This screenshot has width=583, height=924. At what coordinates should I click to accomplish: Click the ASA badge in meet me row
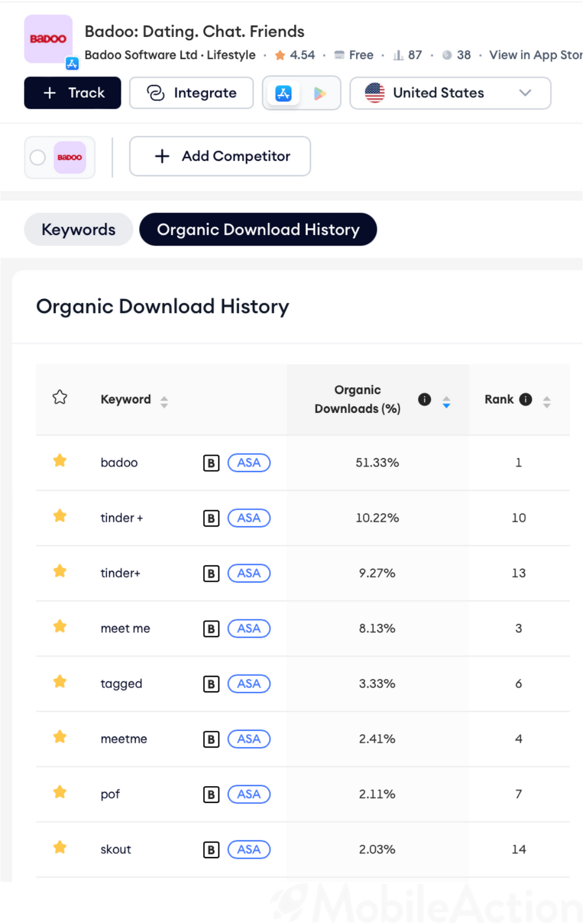(x=249, y=629)
